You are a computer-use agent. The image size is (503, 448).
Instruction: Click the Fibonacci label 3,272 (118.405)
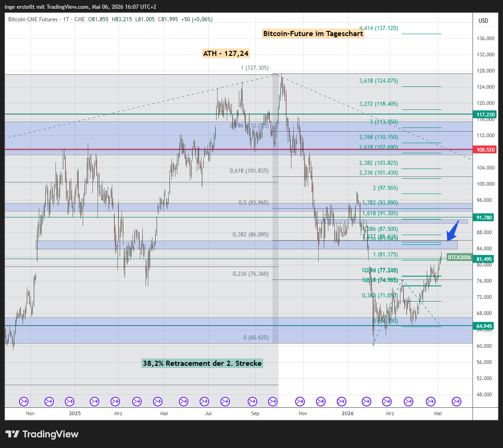(x=379, y=104)
